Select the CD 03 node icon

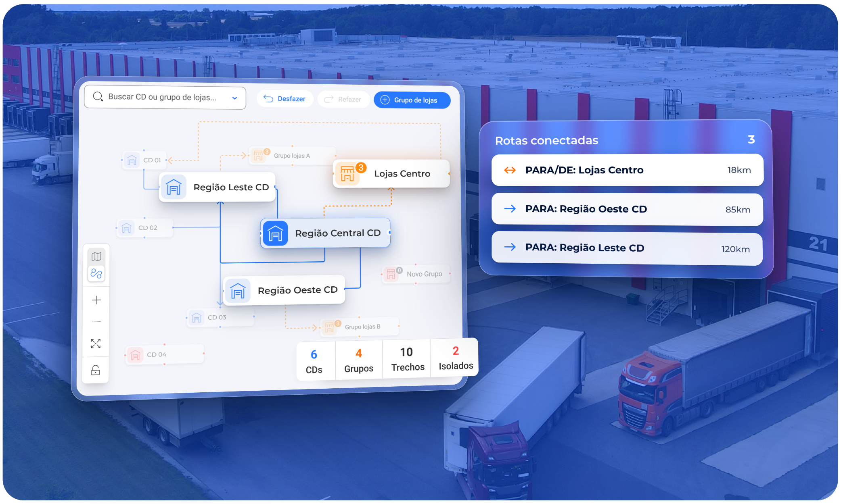coord(197,318)
